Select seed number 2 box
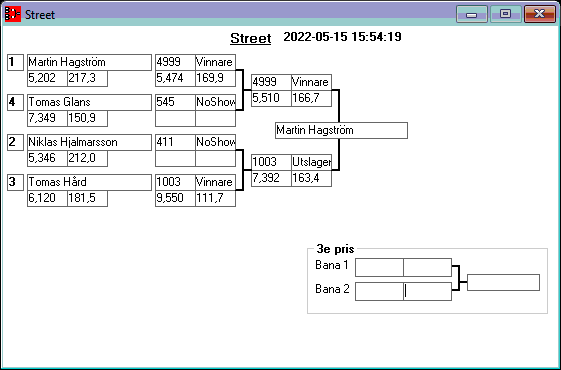Screen dimensions: 561x370 pos(15,142)
